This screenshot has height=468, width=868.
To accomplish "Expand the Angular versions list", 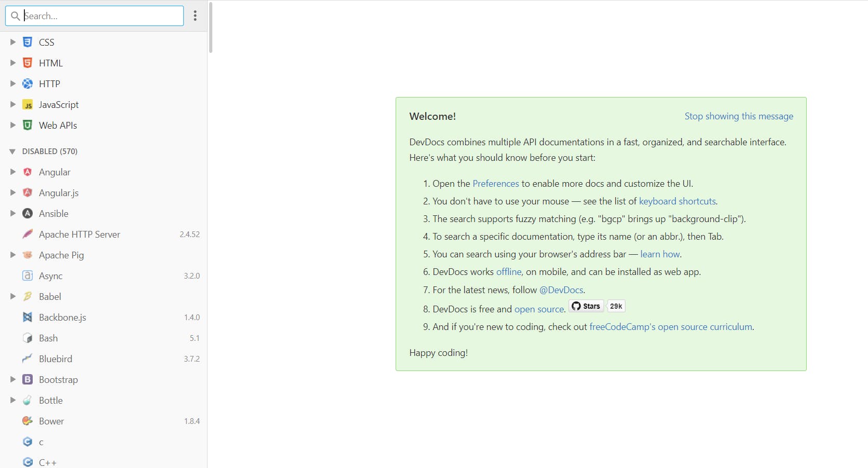I will pyautogui.click(x=13, y=172).
